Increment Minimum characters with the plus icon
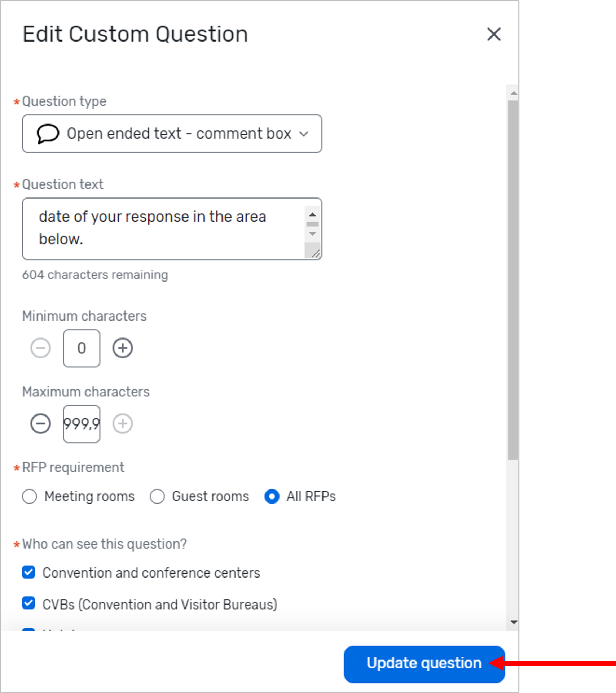Viewport: 616px width, 693px height. (x=123, y=348)
